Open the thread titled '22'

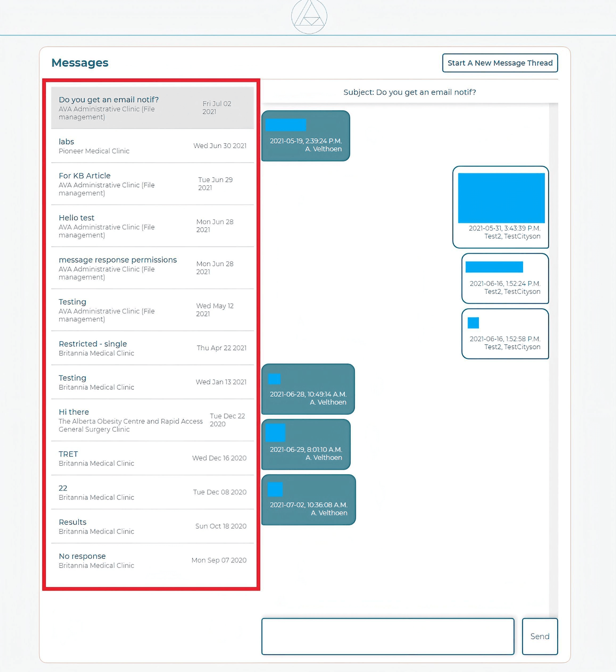152,492
